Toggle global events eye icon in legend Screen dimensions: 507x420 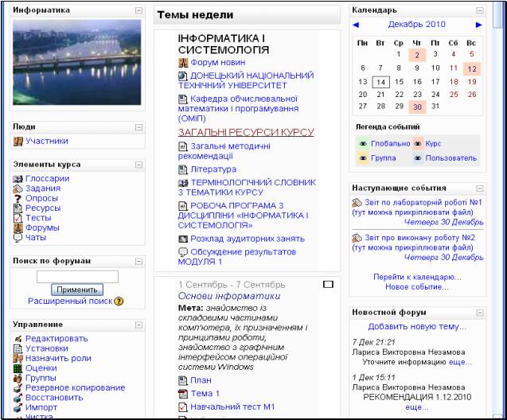tap(364, 144)
